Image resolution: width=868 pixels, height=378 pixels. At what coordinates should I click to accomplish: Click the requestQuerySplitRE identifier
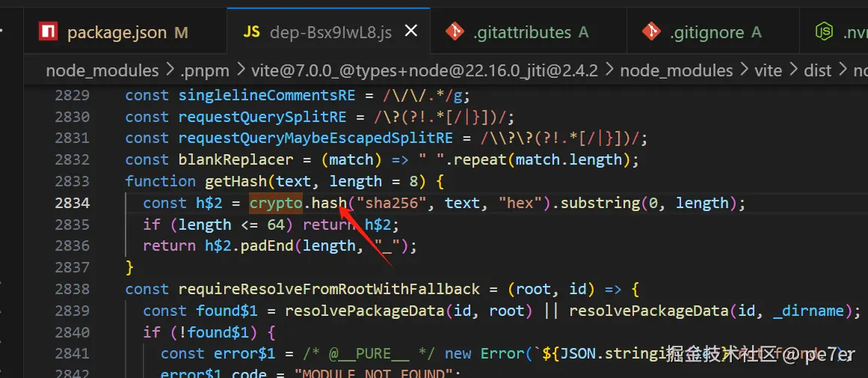pyautogui.click(x=262, y=117)
